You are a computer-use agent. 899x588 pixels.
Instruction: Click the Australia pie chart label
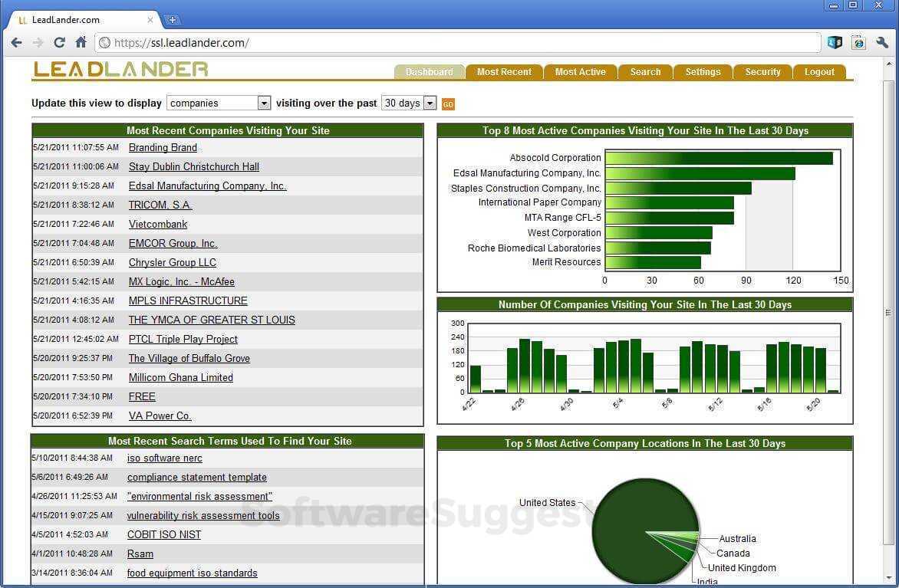point(737,539)
